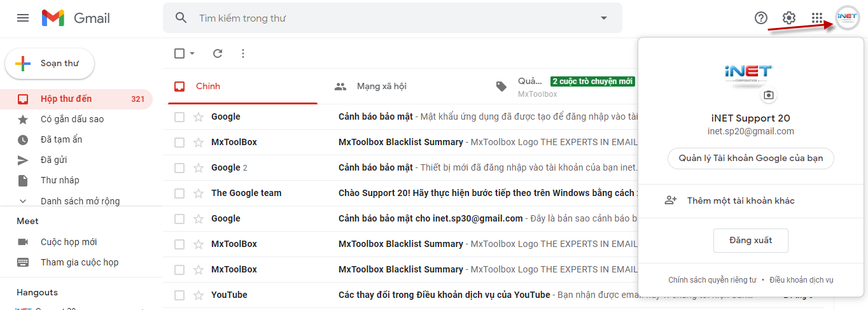Click the inbox icon beside Hộp thư đến
The width and height of the screenshot is (868, 310).
click(23, 99)
